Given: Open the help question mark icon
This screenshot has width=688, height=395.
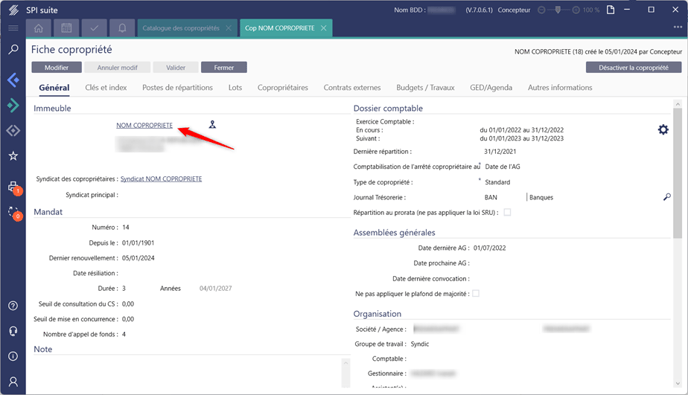Looking at the screenshot, I should coord(13,306).
